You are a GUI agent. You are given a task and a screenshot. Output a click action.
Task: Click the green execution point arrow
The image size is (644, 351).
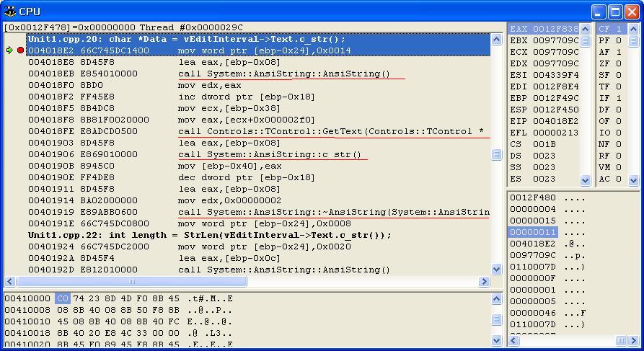click(9, 50)
